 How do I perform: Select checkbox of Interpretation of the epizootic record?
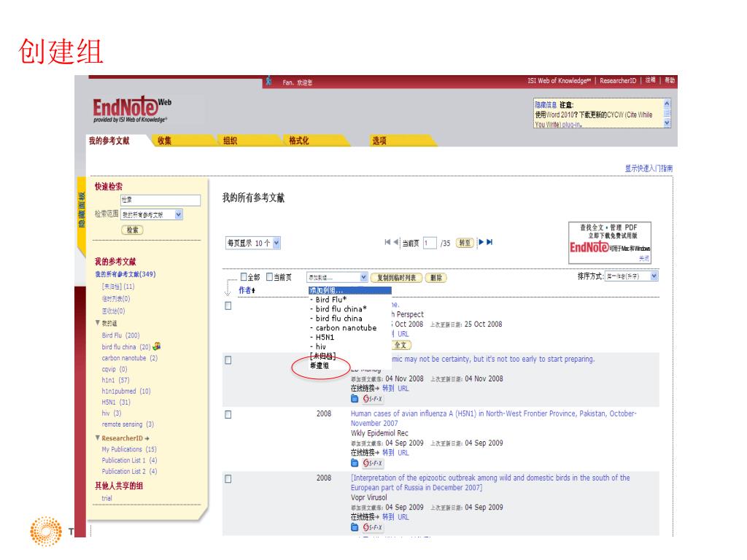pos(228,478)
